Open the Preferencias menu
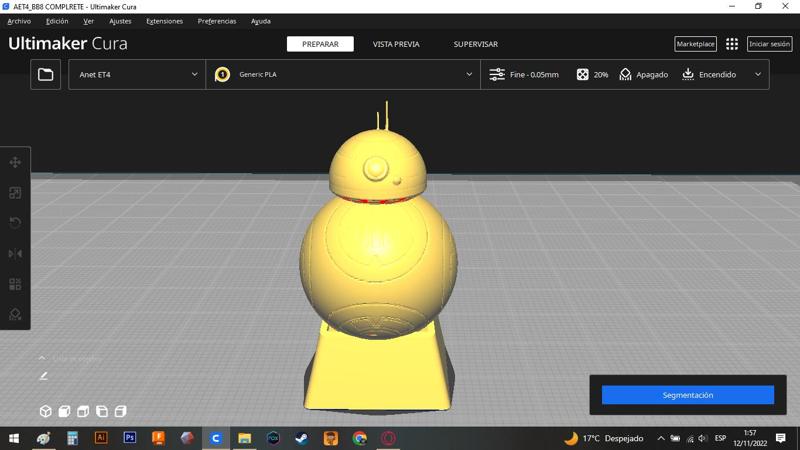This screenshot has width=800, height=450. point(217,21)
